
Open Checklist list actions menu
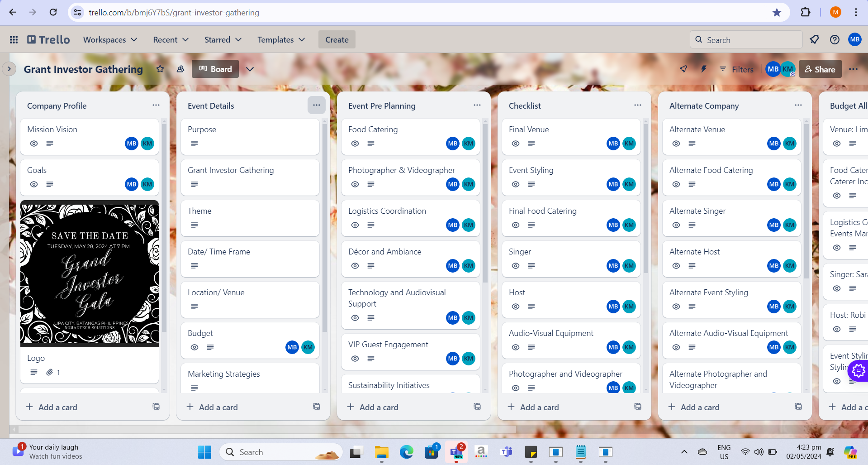(638, 105)
